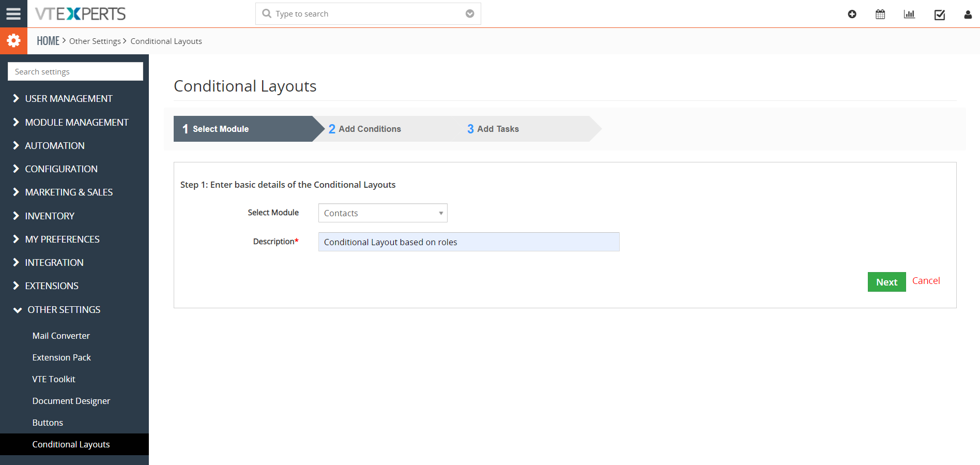Click the VTExperts logo
This screenshot has height=465, width=980.
[80, 14]
